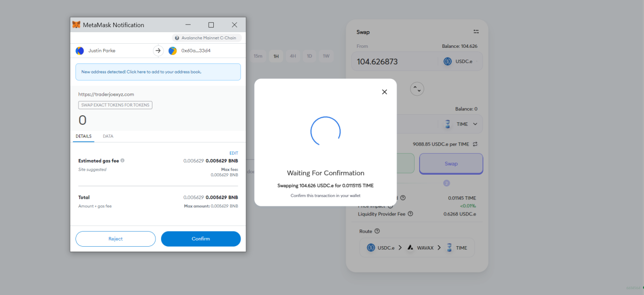Click the Avalanche Mainnet C-Chain network pill
644x295 pixels.
pyautogui.click(x=207, y=38)
